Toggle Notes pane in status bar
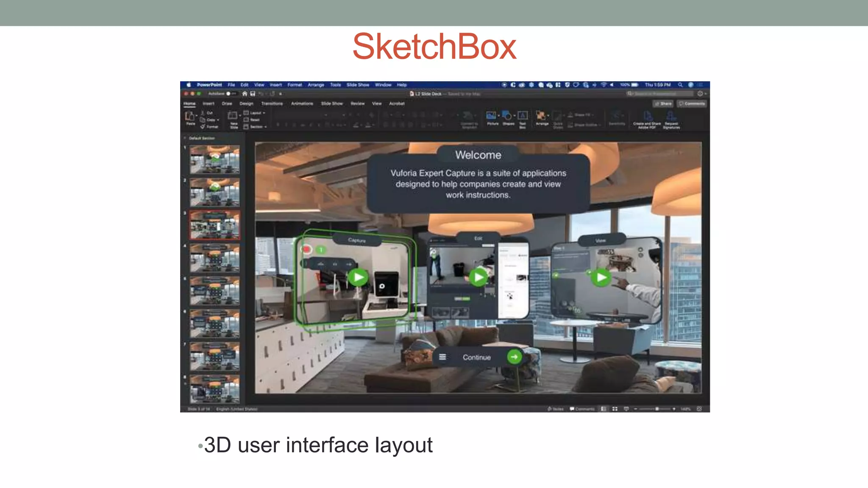The image size is (868, 488). [556, 409]
